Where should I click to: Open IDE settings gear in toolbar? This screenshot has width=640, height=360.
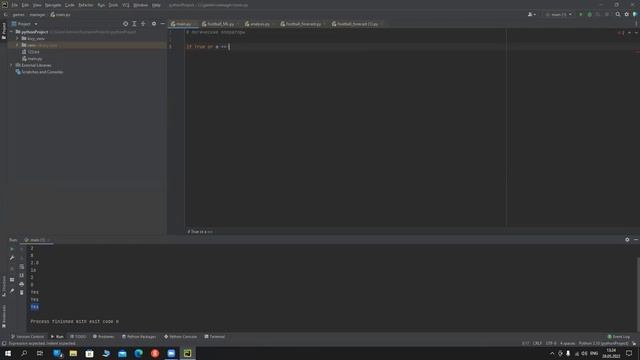click(x=627, y=14)
